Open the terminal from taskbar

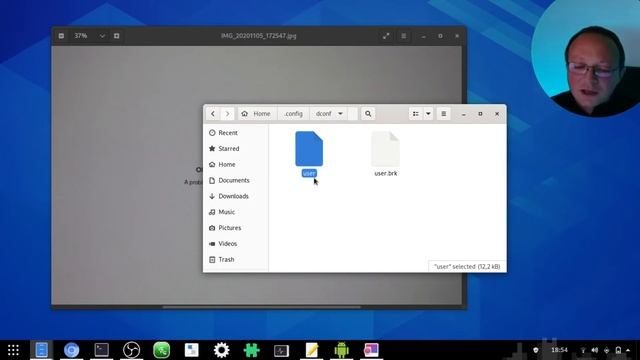[x=102, y=350]
